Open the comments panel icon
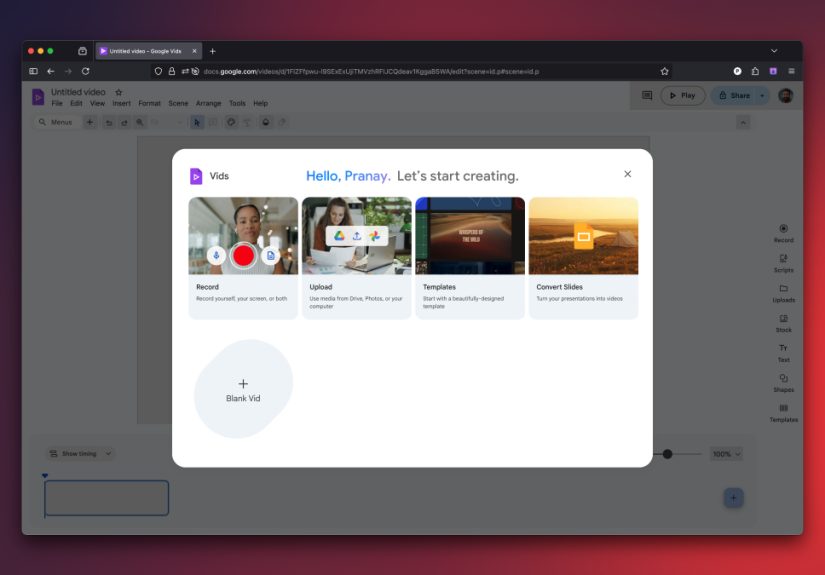The height and width of the screenshot is (575, 825). pos(647,95)
